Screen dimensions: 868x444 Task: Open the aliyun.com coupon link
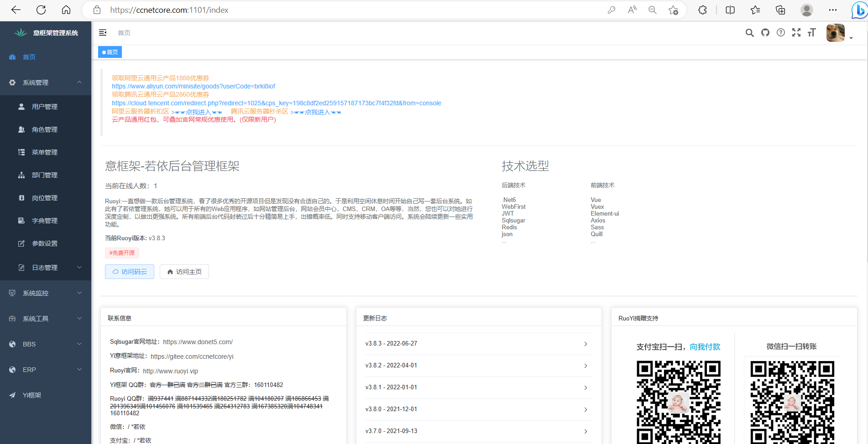pos(193,86)
